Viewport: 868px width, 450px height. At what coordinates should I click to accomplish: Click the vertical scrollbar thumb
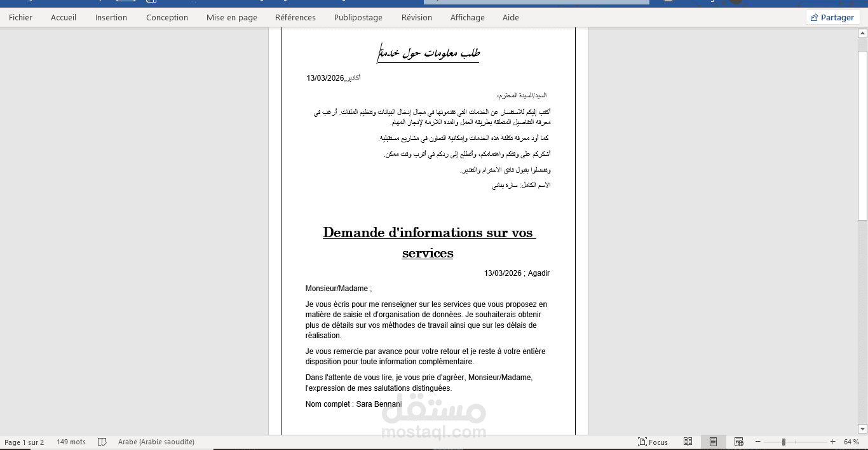(x=862, y=135)
